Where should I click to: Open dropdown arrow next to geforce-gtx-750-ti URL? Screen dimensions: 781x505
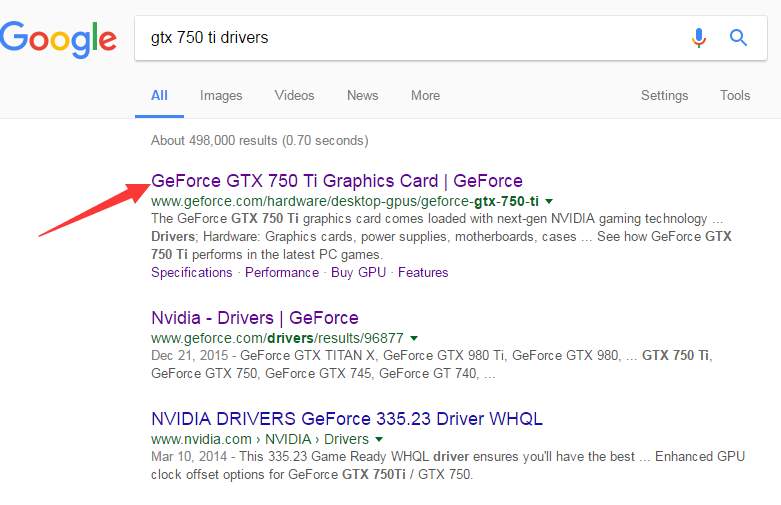point(549,201)
